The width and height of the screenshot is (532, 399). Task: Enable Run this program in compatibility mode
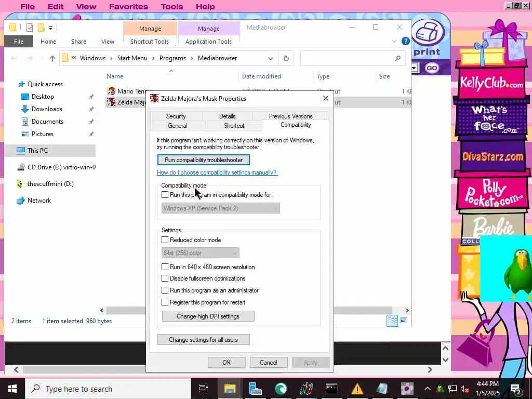pos(165,195)
